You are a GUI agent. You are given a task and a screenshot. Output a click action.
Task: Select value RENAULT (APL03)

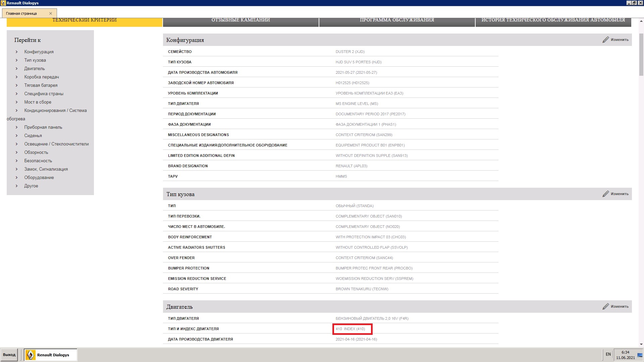[351, 166]
